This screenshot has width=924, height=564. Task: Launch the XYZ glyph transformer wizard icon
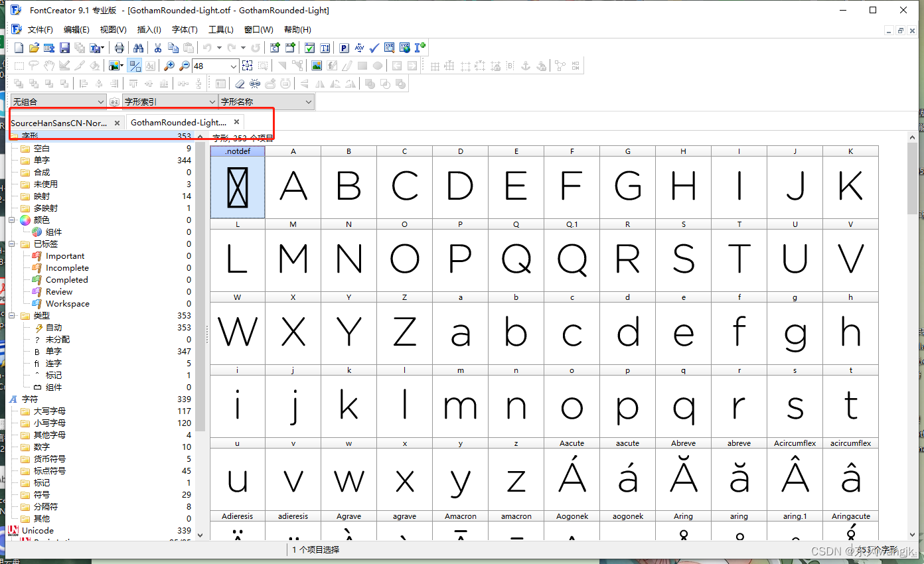pos(389,48)
